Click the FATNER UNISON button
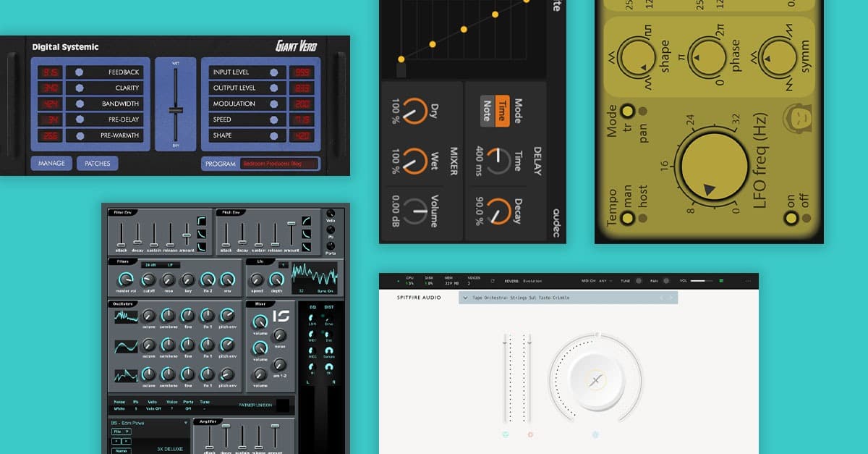Screen dimensions: 868x454 click(257, 405)
